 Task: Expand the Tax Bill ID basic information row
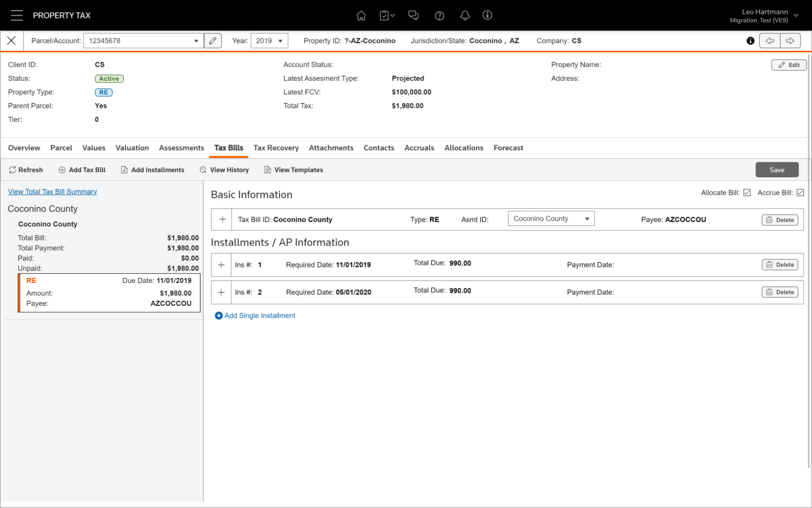[x=222, y=219]
